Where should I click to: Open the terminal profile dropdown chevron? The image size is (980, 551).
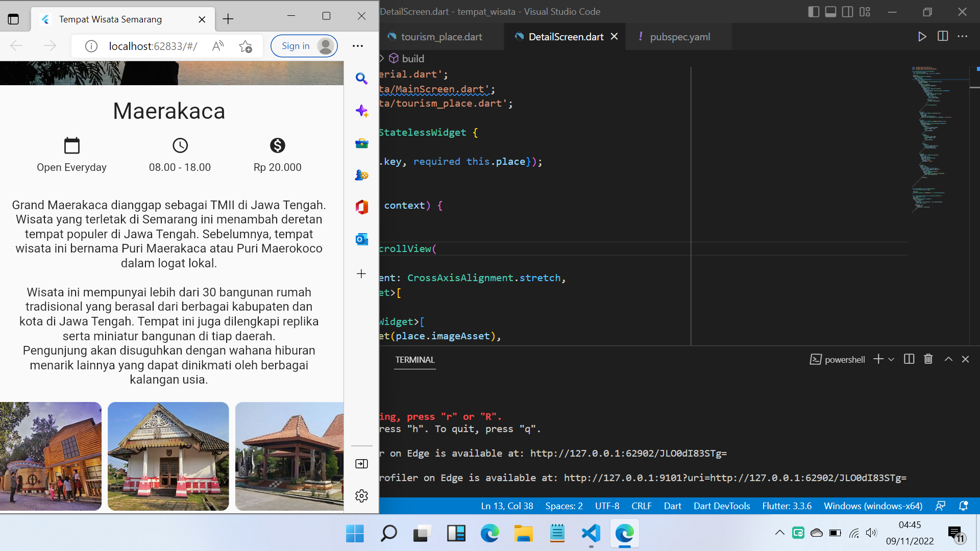tap(891, 359)
